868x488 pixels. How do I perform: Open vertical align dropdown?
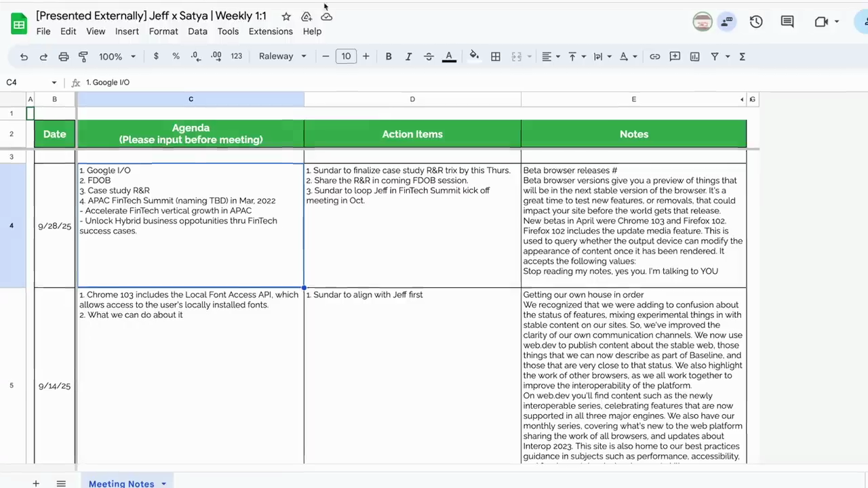(x=576, y=56)
